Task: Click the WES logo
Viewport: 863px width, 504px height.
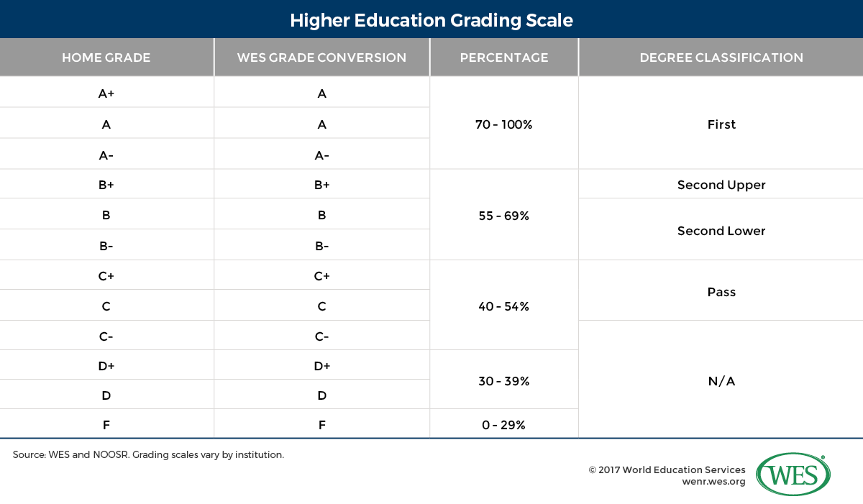Action: pyautogui.click(x=793, y=474)
